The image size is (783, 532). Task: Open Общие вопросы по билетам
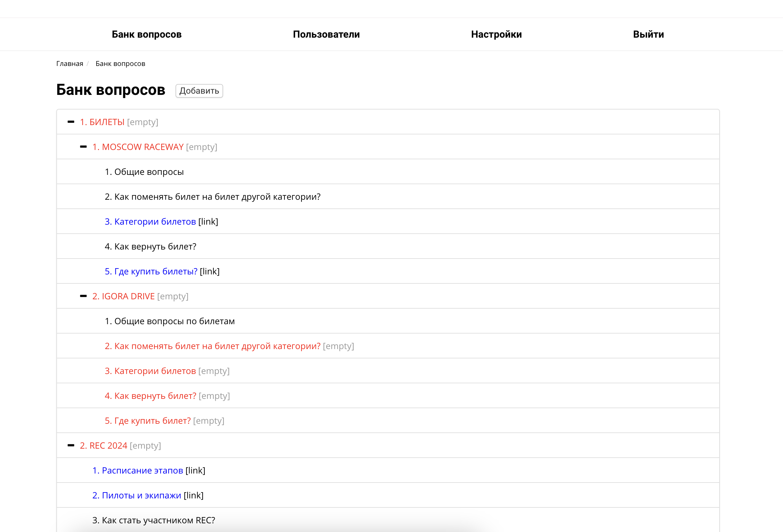170,321
